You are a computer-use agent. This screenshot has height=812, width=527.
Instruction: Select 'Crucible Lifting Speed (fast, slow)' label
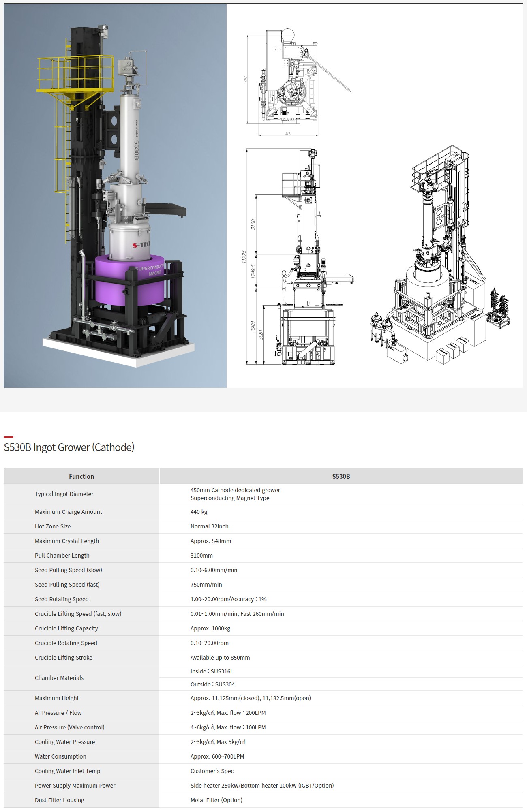pyautogui.click(x=78, y=614)
